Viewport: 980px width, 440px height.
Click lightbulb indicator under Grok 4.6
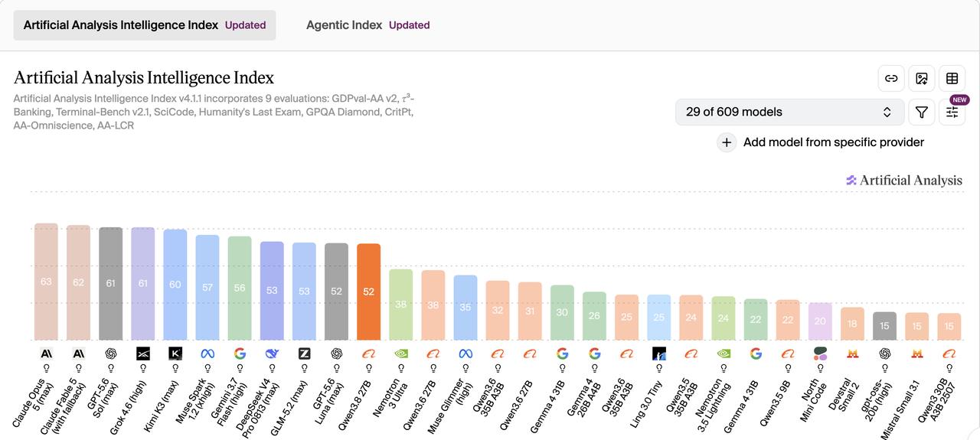coord(143,368)
